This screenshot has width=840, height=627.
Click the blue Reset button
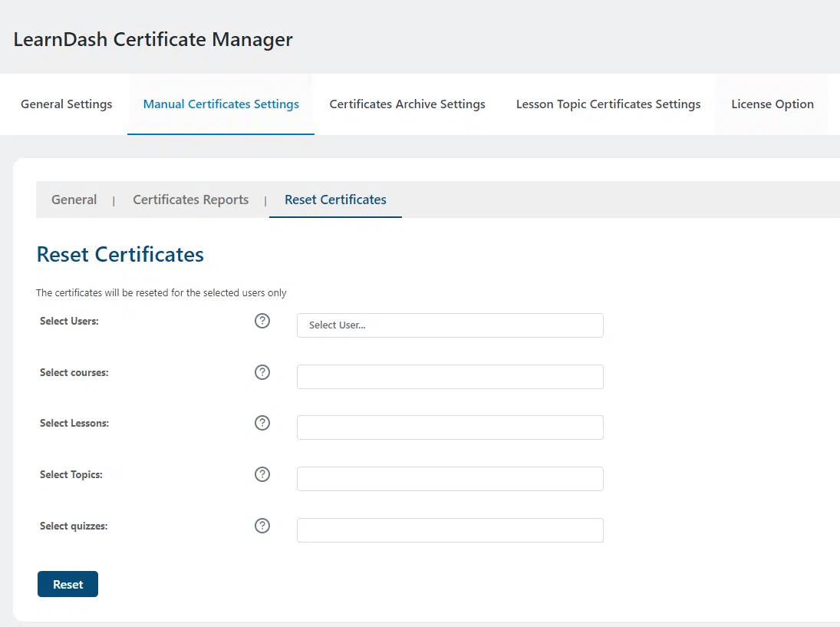68,584
